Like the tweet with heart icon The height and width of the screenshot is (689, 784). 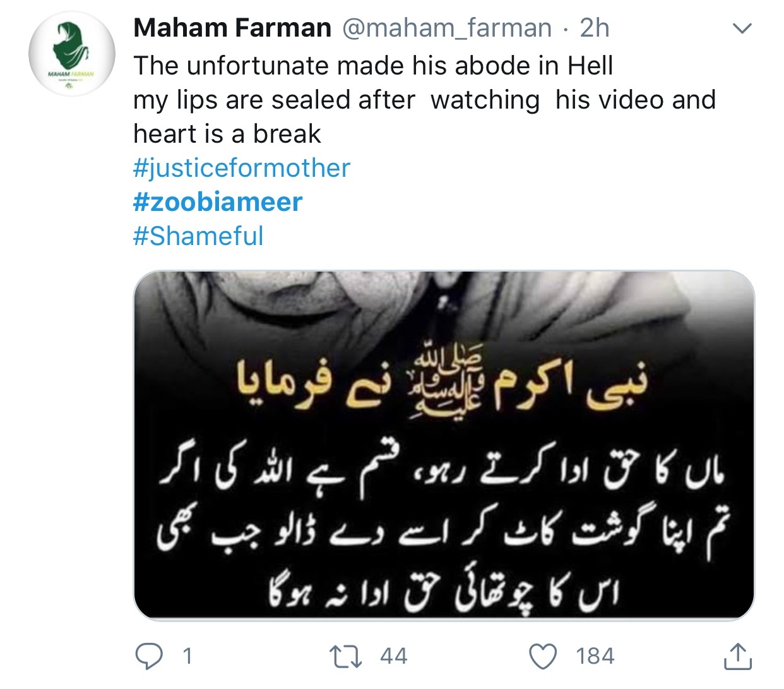543,656
